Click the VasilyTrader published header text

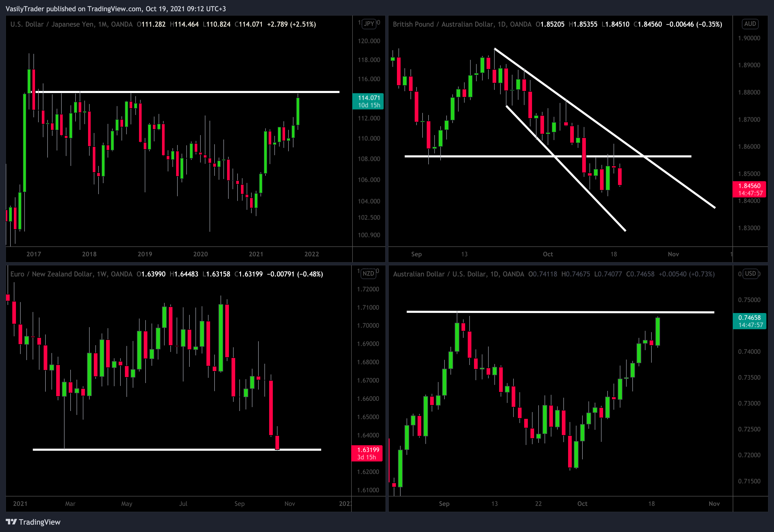[x=116, y=9]
